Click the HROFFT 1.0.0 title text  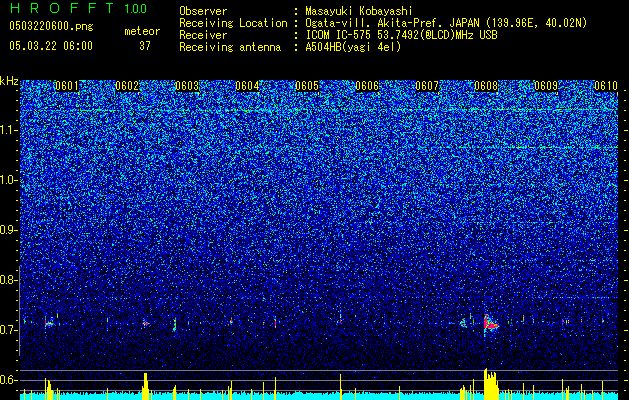coord(78,8)
